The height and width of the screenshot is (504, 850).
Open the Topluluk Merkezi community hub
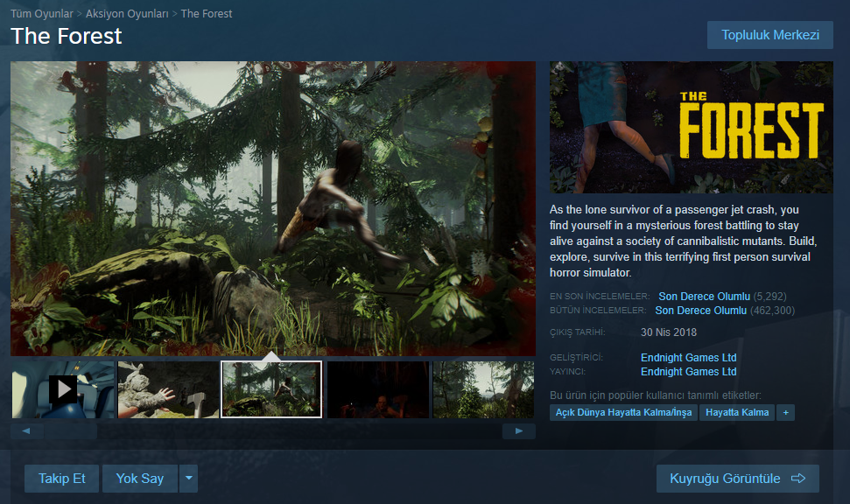point(769,35)
